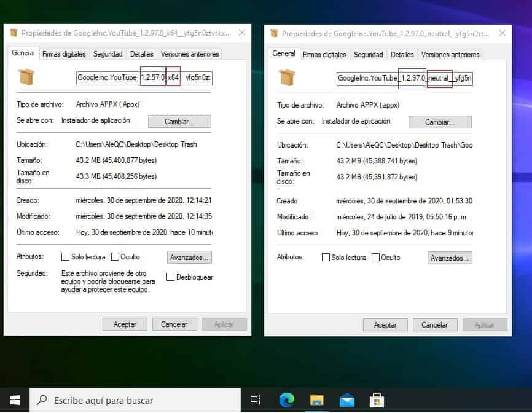Open Avanzados options in the x64 window
The height and width of the screenshot is (413, 532).
pyautogui.click(x=189, y=258)
